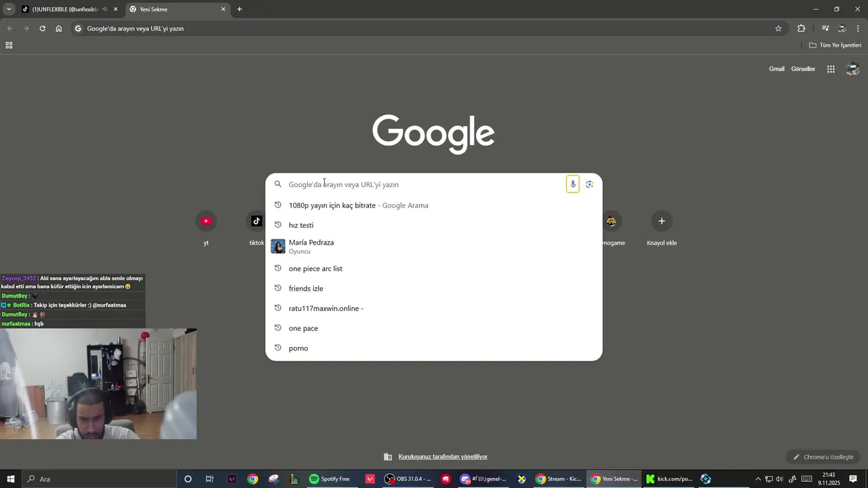Click the forward navigation arrow

pos(26,28)
